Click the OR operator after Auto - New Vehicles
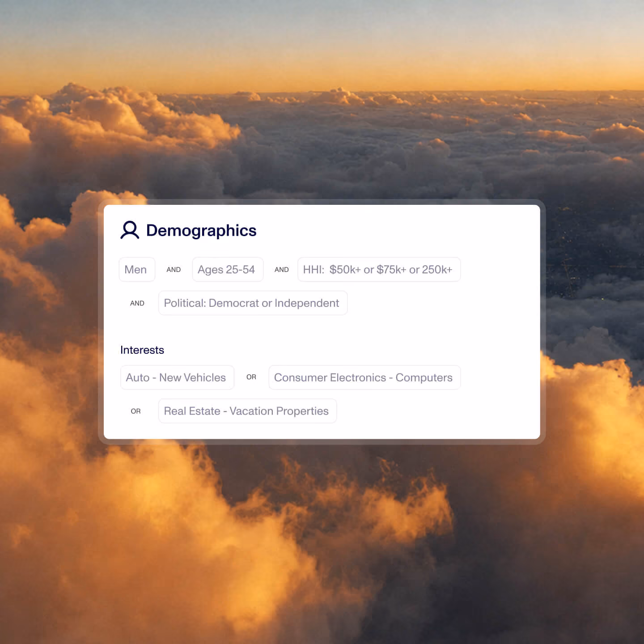Viewport: 644px width, 644px height. tap(251, 377)
